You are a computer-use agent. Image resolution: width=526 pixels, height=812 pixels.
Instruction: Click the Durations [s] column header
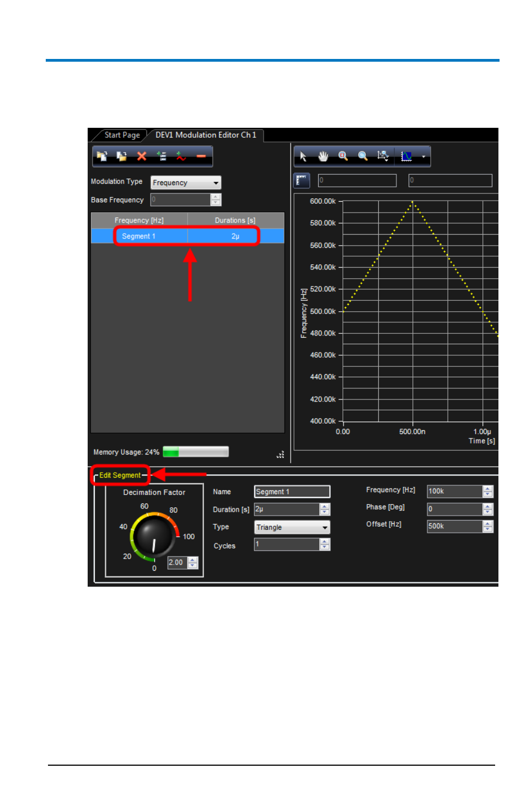pos(235,220)
